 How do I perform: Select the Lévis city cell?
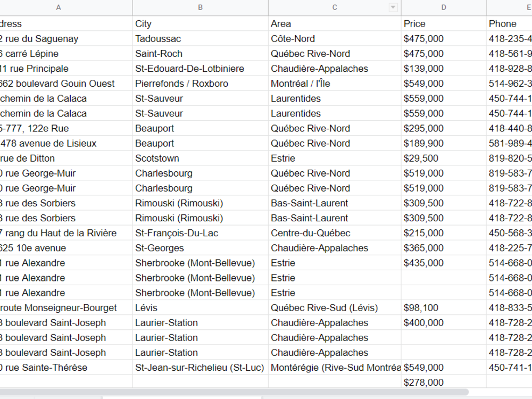[x=200, y=307]
